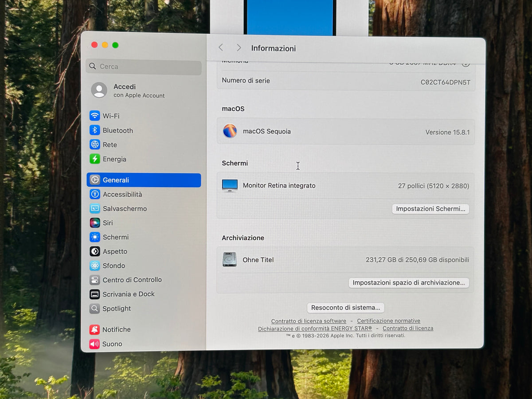This screenshot has height=399, width=532.
Task: Click into the Cerca search field
Action: (144, 66)
